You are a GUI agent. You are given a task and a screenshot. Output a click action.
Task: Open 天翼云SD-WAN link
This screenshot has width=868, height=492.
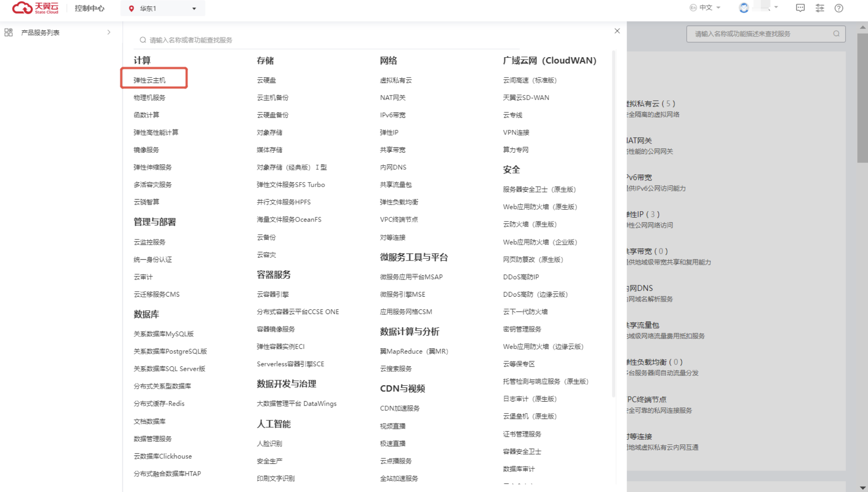pyautogui.click(x=526, y=97)
